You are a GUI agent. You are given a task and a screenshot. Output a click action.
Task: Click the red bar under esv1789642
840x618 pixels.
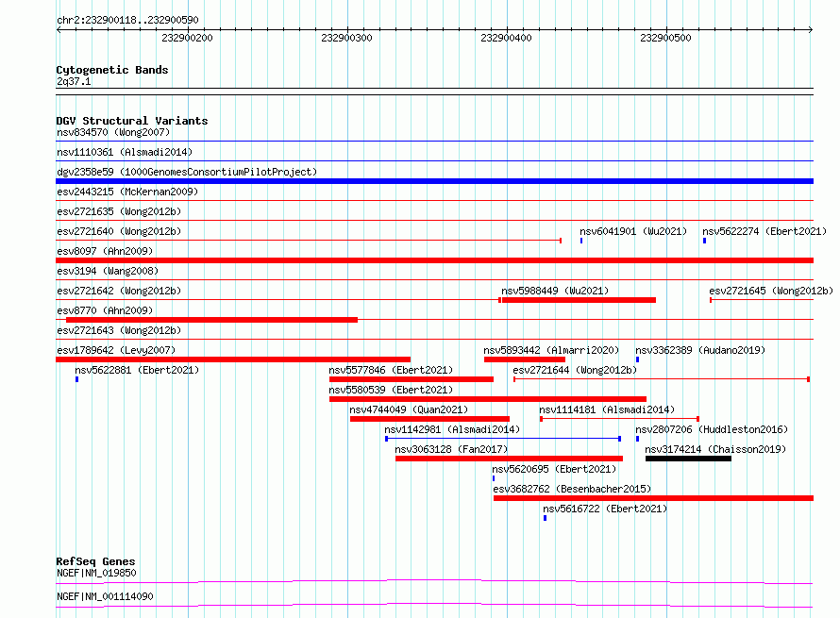[233, 359]
